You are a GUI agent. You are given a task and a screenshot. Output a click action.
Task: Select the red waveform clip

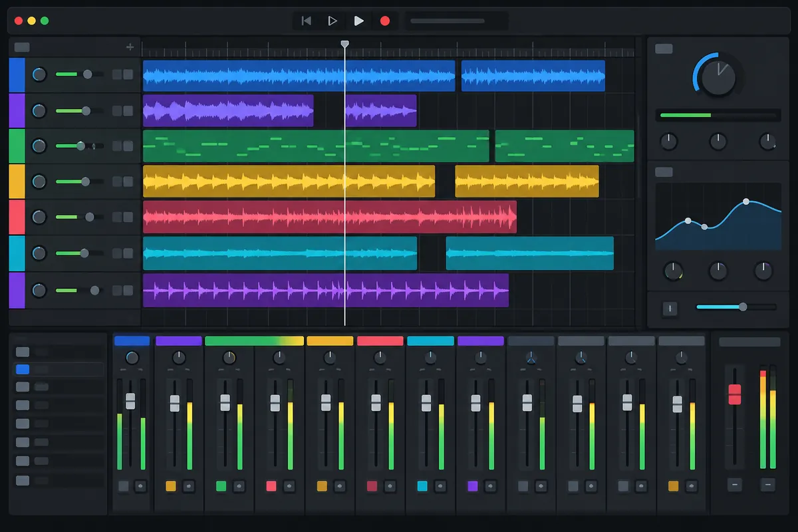click(x=330, y=217)
